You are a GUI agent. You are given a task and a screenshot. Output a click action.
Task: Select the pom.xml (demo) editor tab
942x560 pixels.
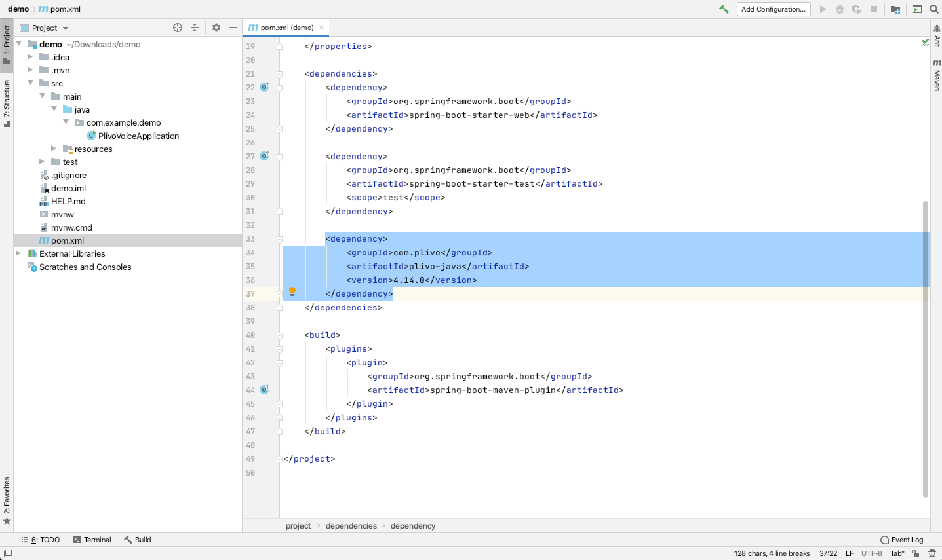(286, 28)
